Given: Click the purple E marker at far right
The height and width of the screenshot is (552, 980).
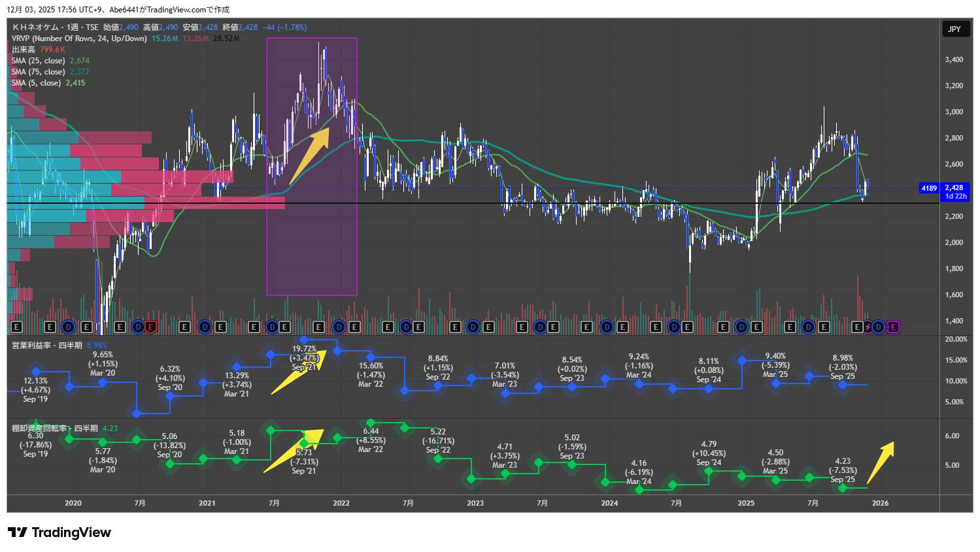Looking at the screenshot, I should (x=893, y=327).
